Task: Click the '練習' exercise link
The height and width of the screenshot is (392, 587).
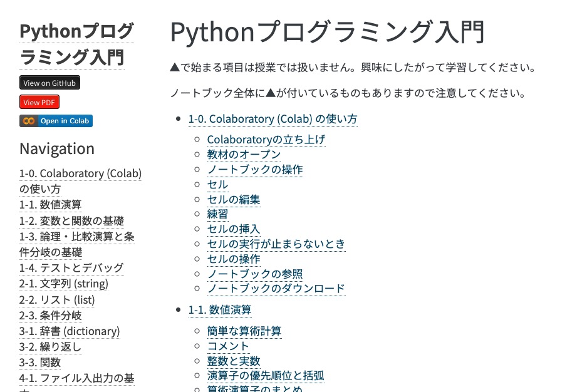Action: click(x=217, y=214)
